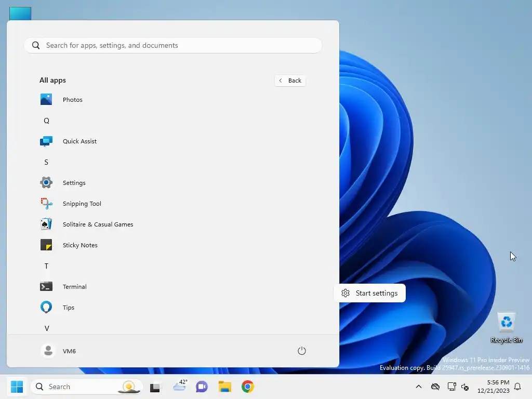Image resolution: width=532 pixels, height=399 pixels.
Task: Launch the Snipping Tool icon
Action: tap(46, 204)
